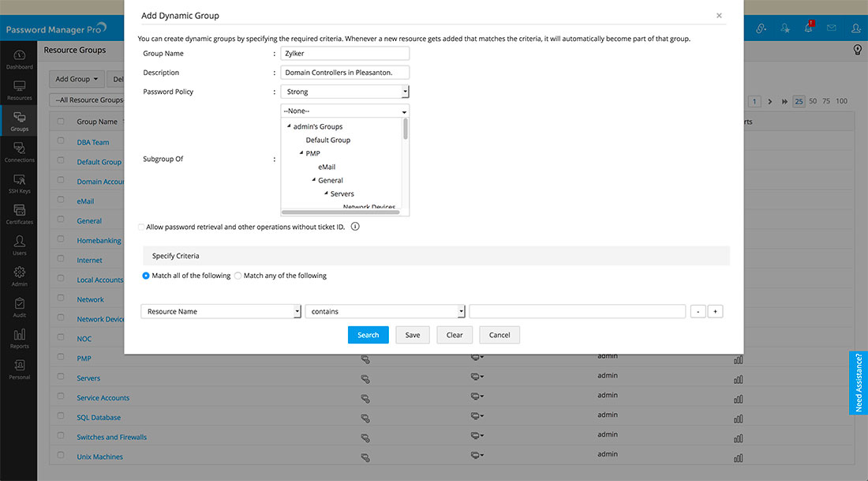Image resolution: width=868 pixels, height=481 pixels.
Task: Open the Resource Name criteria dropdown
Action: [221, 311]
